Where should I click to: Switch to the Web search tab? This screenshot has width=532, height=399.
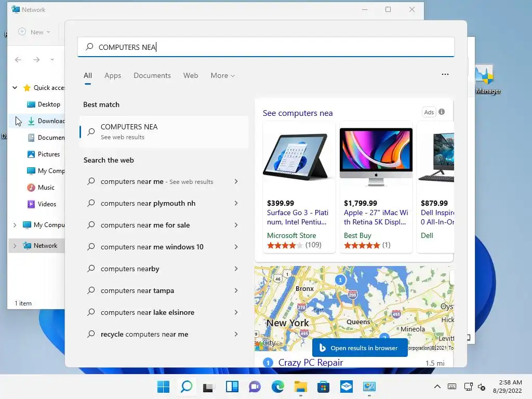tap(191, 75)
